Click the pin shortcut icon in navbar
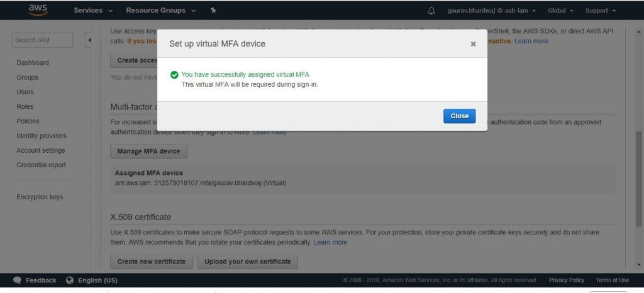 pos(213,11)
